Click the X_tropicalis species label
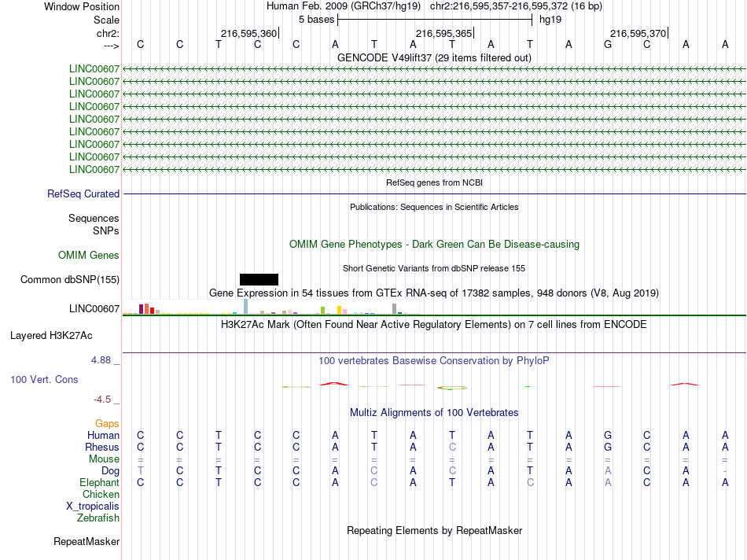Screen dimensions: 747x560 (x=93, y=507)
